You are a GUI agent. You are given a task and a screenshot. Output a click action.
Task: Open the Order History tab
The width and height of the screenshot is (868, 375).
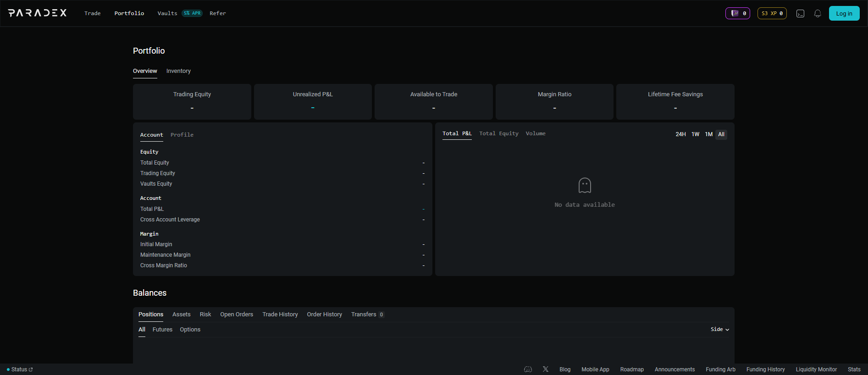click(325, 314)
